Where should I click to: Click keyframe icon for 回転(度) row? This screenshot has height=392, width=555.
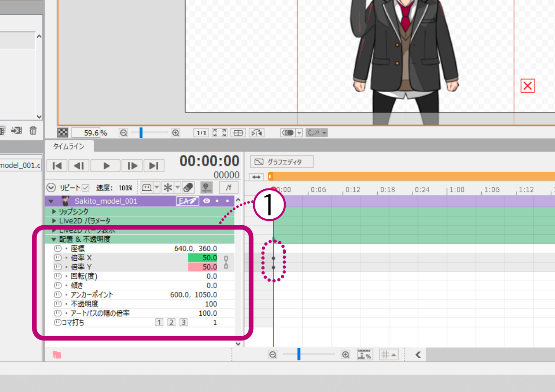tap(57, 276)
